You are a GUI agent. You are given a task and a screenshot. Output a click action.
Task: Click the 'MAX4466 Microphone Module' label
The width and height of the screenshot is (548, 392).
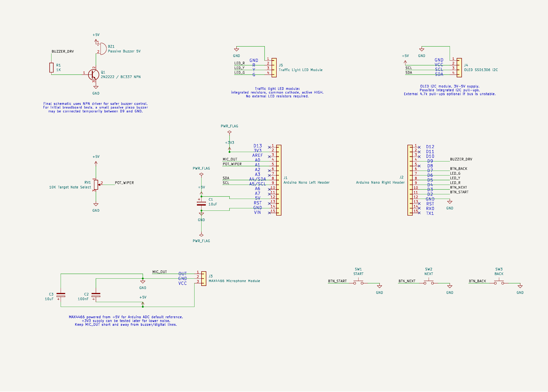click(x=234, y=281)
